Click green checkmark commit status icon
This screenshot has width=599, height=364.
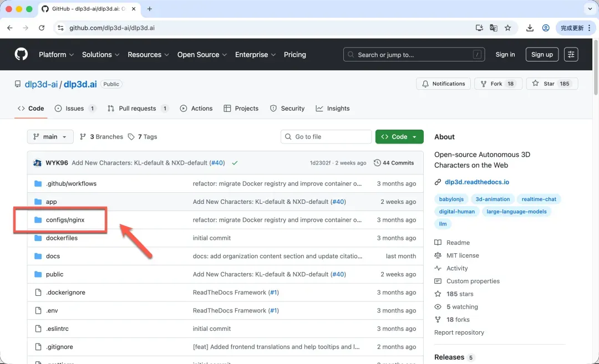point(235,163)
